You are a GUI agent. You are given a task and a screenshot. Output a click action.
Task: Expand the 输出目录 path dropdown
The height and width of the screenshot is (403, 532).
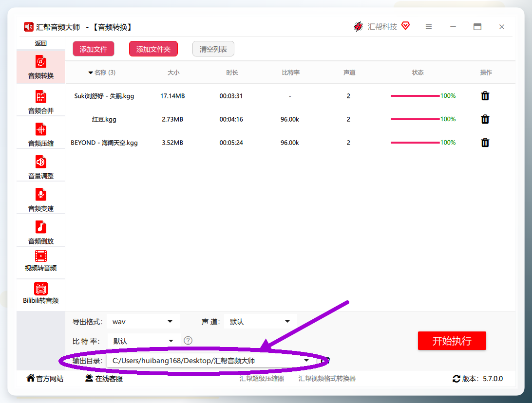(x=306, y=360)
